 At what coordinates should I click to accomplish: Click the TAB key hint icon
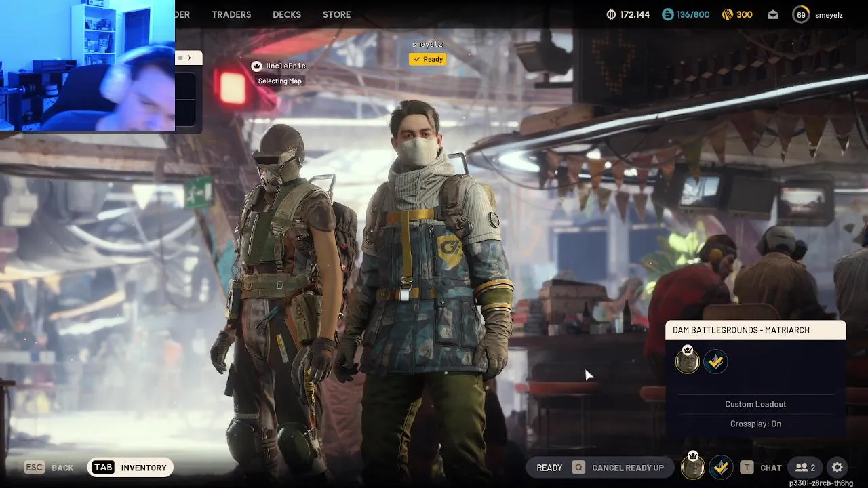click(x=103, y=468)
